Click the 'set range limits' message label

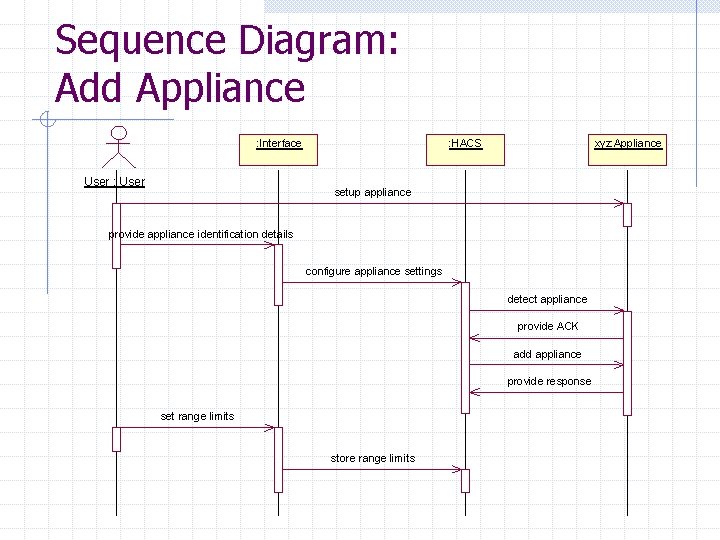197,416
